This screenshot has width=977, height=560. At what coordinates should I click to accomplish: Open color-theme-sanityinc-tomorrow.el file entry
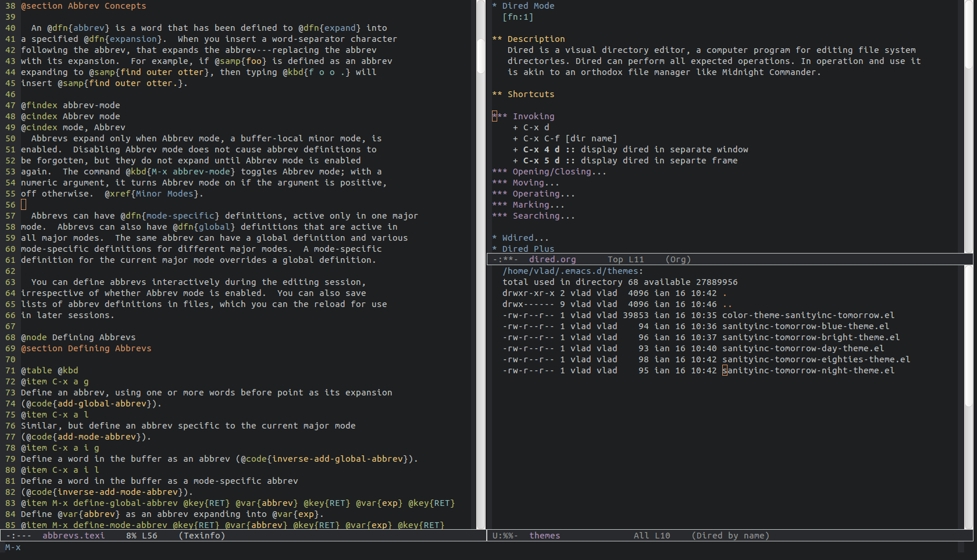tap(808, 315)
